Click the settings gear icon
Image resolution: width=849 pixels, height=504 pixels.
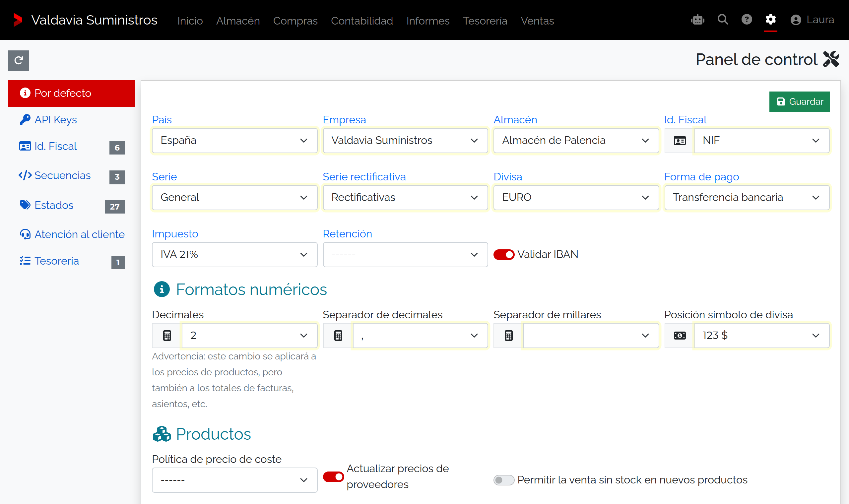coord(770,20)
